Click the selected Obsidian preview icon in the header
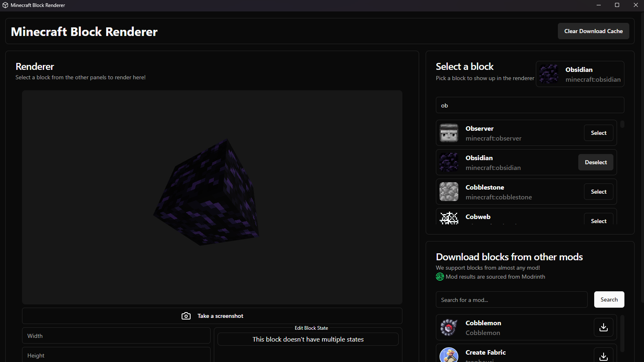 [x=549, y=74]
